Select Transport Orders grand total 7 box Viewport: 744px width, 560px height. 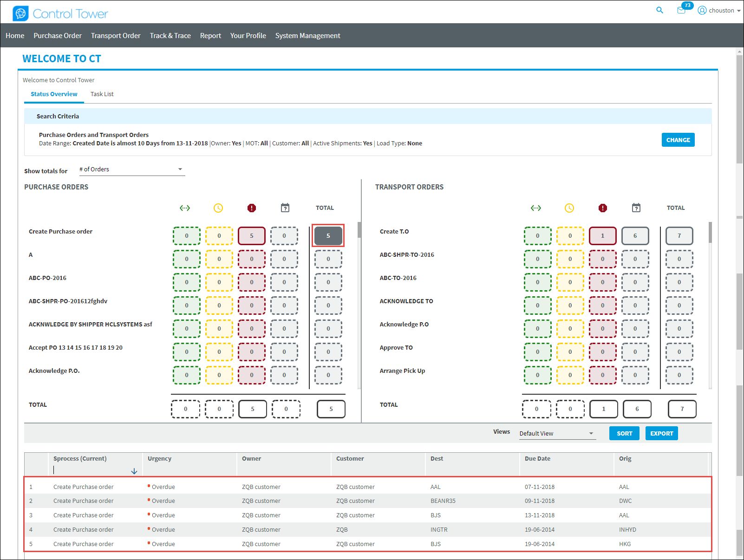point(682,409)
